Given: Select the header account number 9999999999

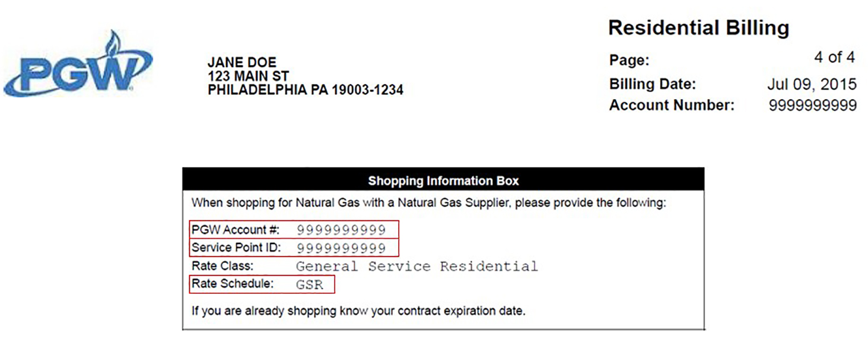Looking at the screenshot, I should click(x=813, y=106).
